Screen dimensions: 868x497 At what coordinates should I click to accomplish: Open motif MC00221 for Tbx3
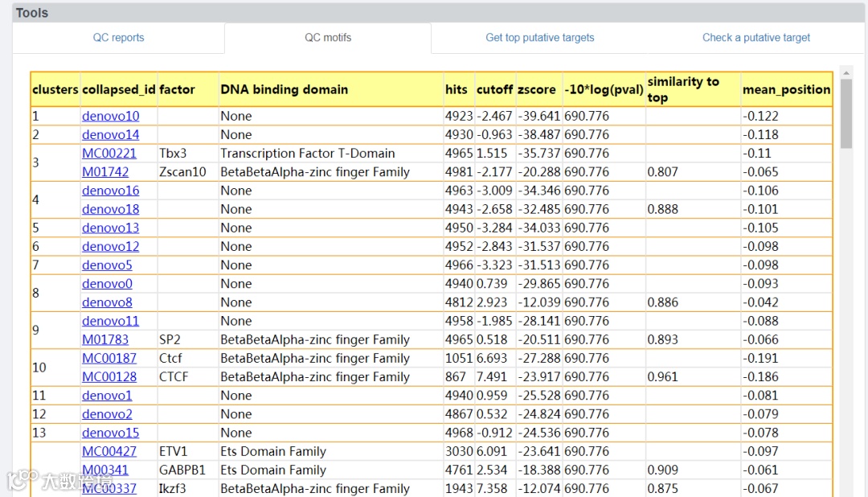tap(109, 153)
